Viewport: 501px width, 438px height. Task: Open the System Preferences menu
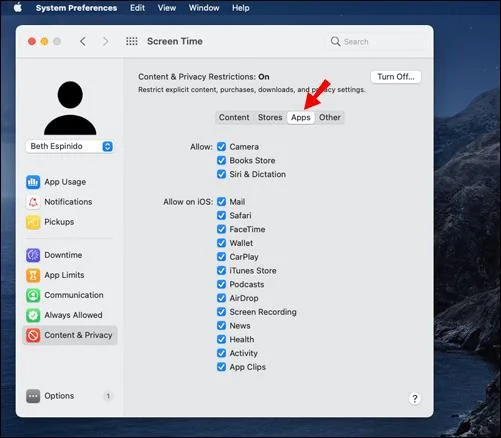tap(76, 8)
